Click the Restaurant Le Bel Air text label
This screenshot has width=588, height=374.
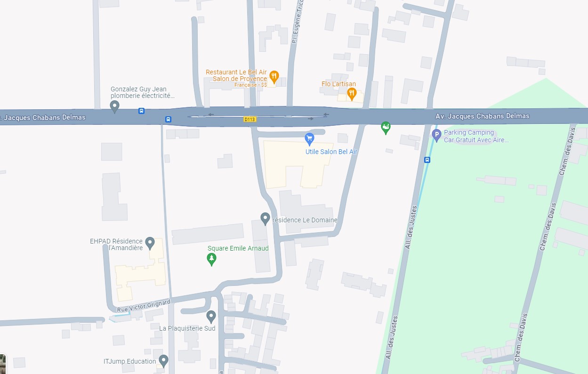(x=236, y=72)
